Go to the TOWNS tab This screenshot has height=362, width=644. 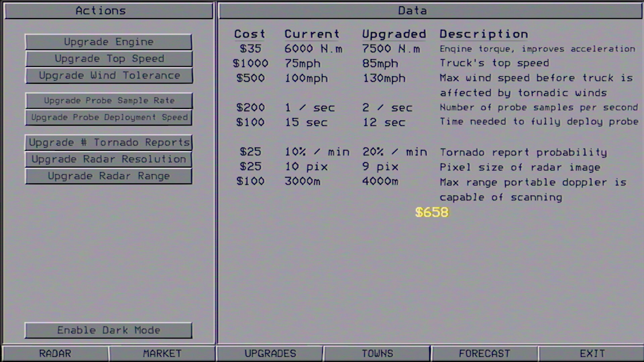(x=377, y=353)
